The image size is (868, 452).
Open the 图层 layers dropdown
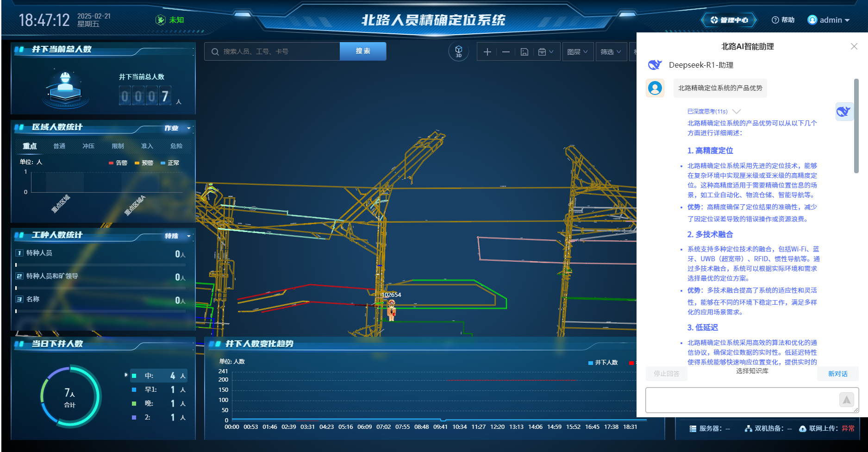pyautogui.click(x=577, y=52)
